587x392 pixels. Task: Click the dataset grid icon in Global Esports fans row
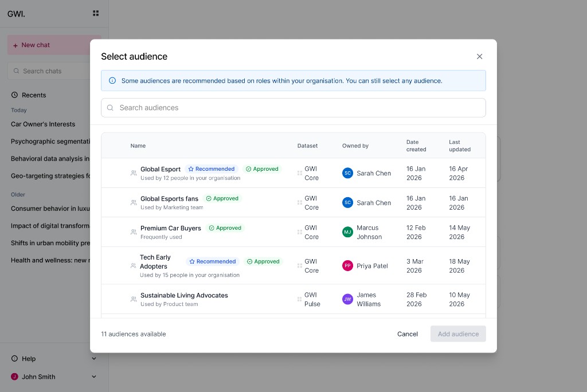pyautogui.click(x=299, y=202)
